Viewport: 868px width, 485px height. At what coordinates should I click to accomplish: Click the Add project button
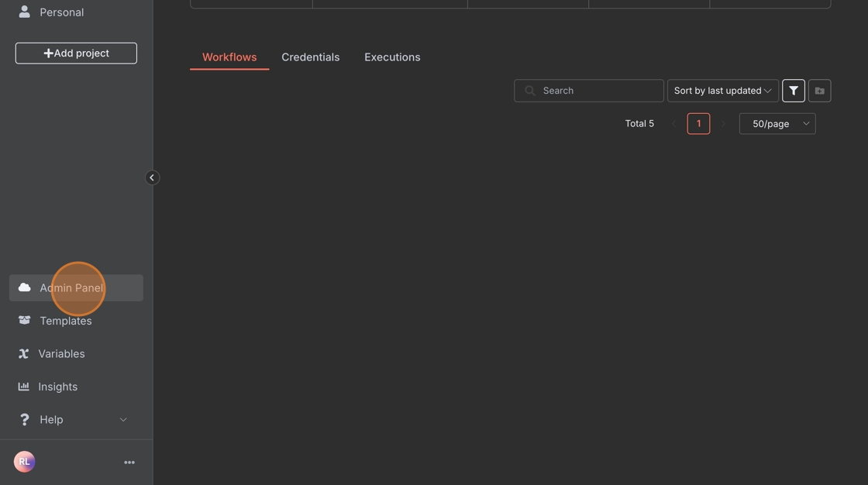[76, 53]
